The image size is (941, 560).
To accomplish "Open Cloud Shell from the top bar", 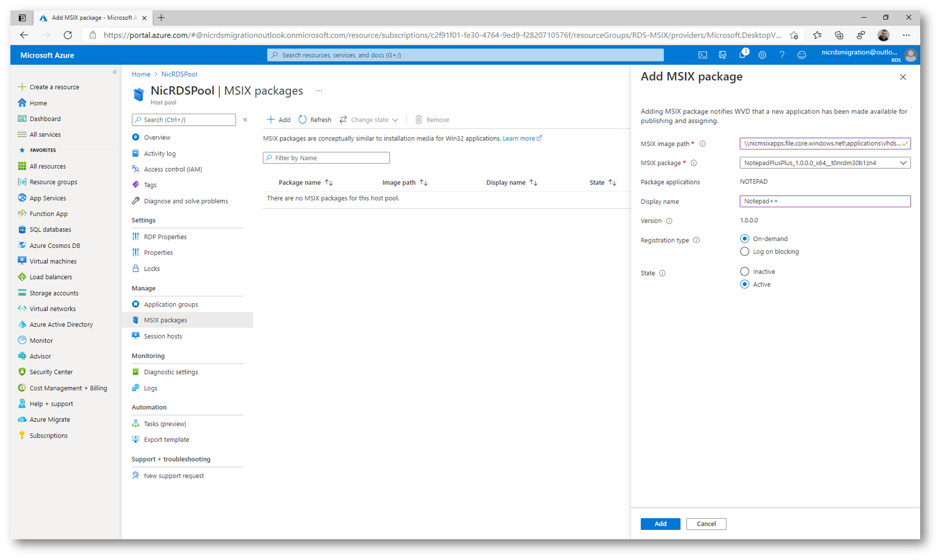I will click(x=702, y=55).
